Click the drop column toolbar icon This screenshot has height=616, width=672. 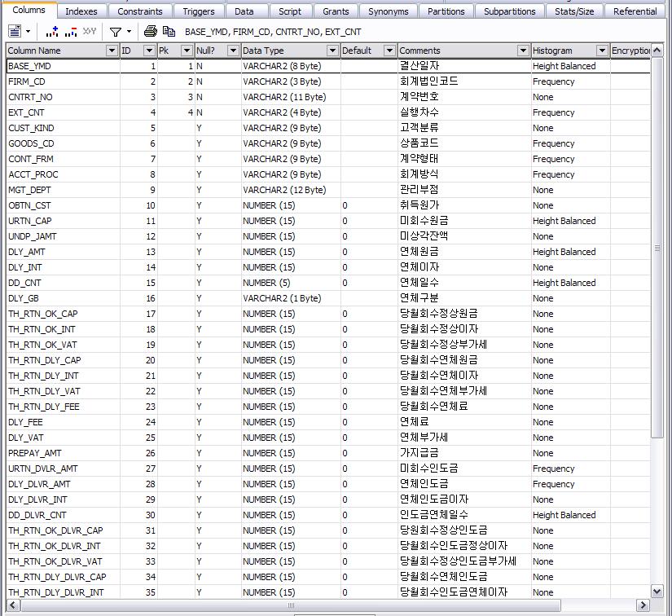tap(71, 32)
